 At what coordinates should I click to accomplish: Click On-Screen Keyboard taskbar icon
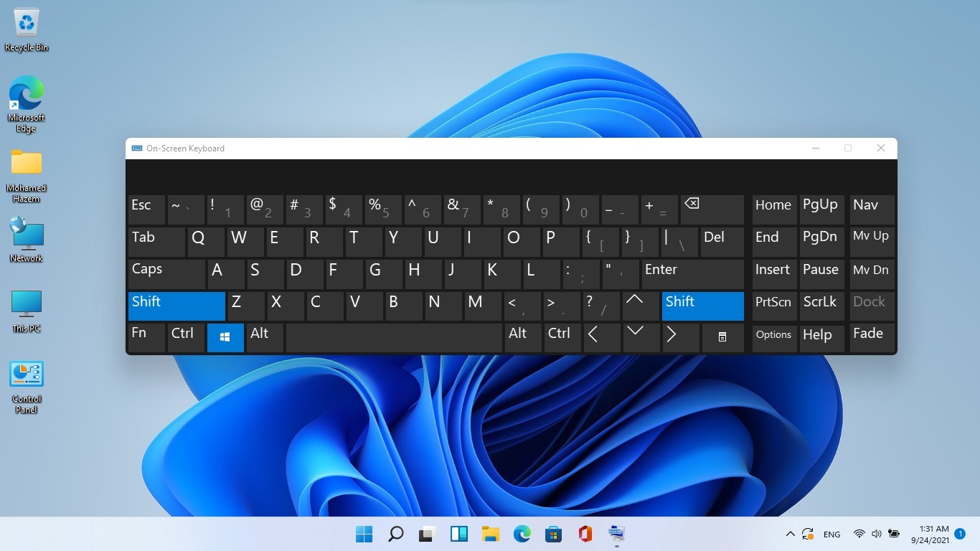click(x=616, y=534)
